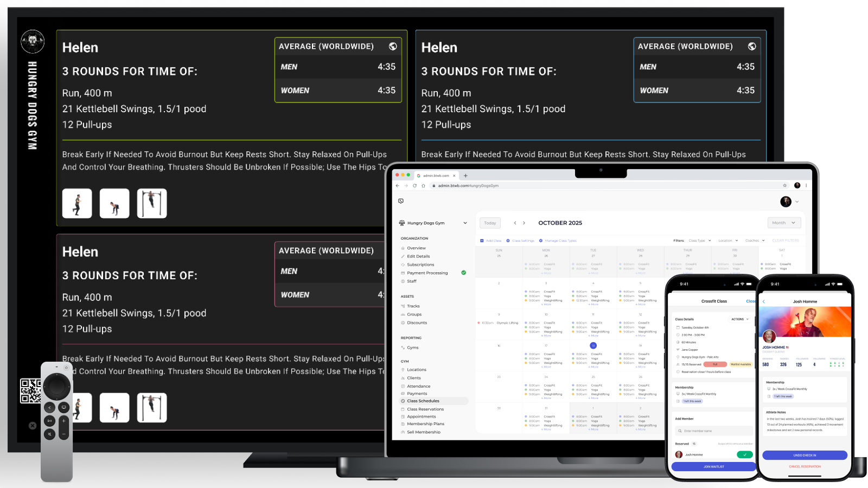Switch to the admin.btwb.com browser tab

tap(437, 176)
